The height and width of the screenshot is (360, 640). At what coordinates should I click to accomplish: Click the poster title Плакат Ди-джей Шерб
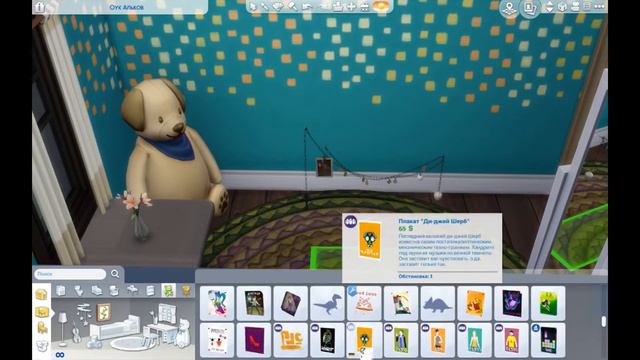[433, 221]
